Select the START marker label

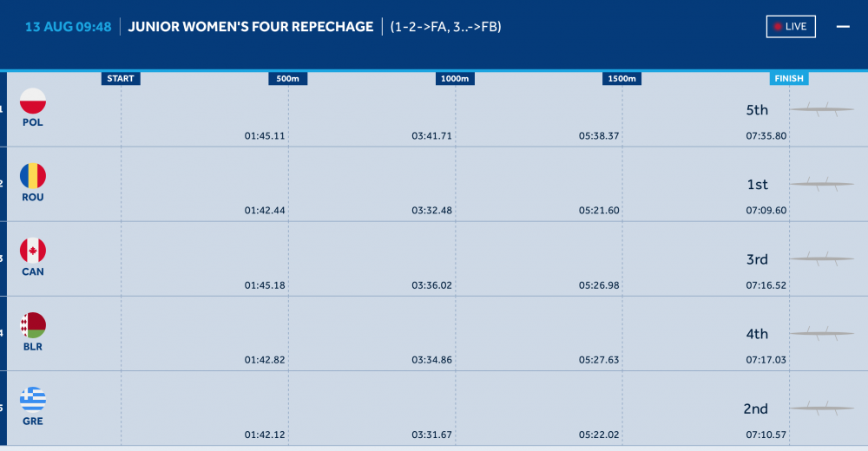tap(121, 79)
